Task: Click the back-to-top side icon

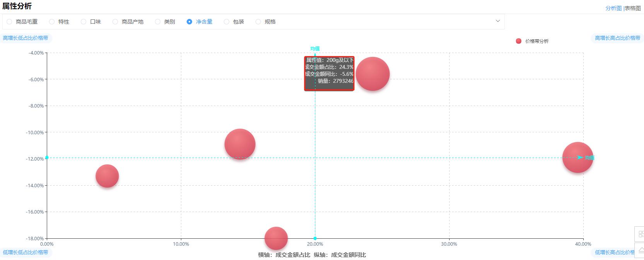Action: 640,250
